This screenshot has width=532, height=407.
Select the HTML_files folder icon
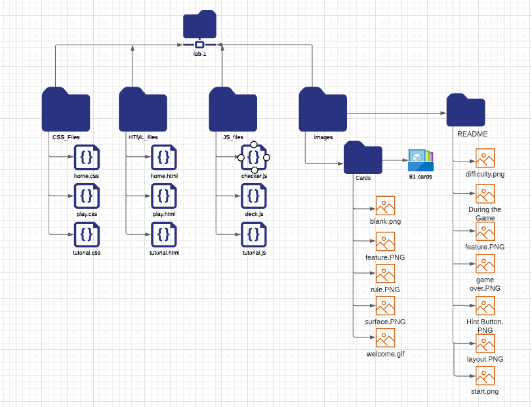pos(143,110)
